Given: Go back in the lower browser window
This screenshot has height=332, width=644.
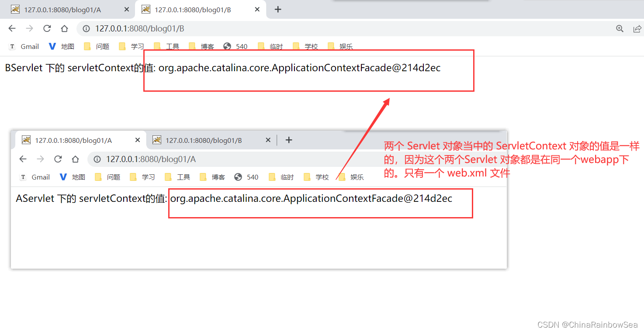Looking at the screenshot, I should tap(23, 159).
